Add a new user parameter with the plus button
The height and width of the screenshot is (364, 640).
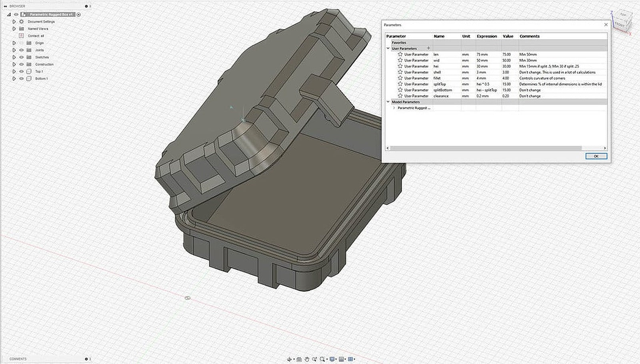pyautogui.click(x=429, y=48)
